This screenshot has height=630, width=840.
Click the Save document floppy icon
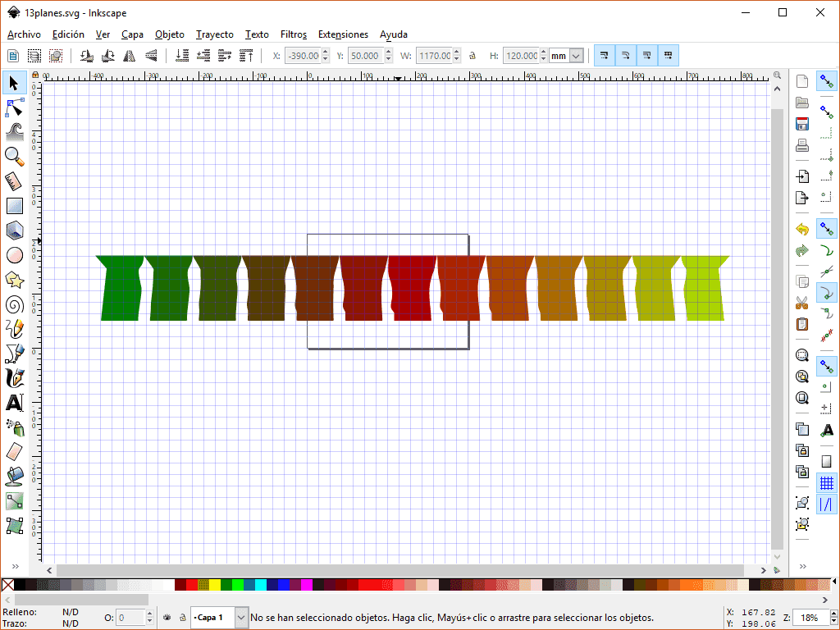pos(802,125)
